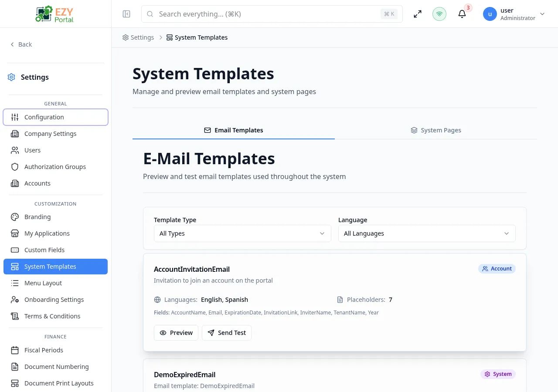This screenshot has height=392, width=558.
Task: Preview the AccountInvitationEmail template
Action: (x=176, y=333)
